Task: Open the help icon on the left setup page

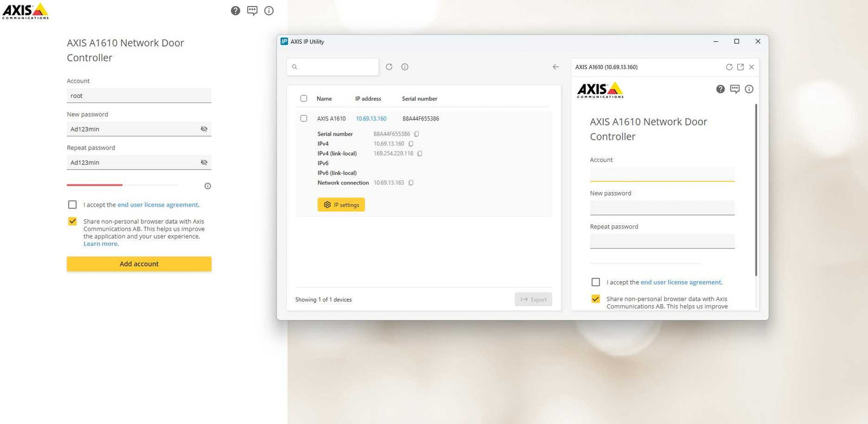Action: coord(235,11)
